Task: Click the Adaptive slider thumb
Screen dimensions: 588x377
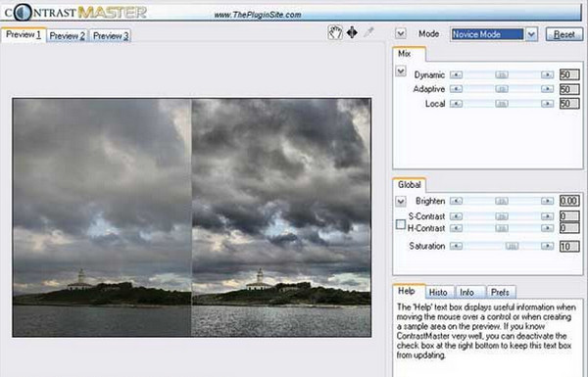Action: (502, 89)
